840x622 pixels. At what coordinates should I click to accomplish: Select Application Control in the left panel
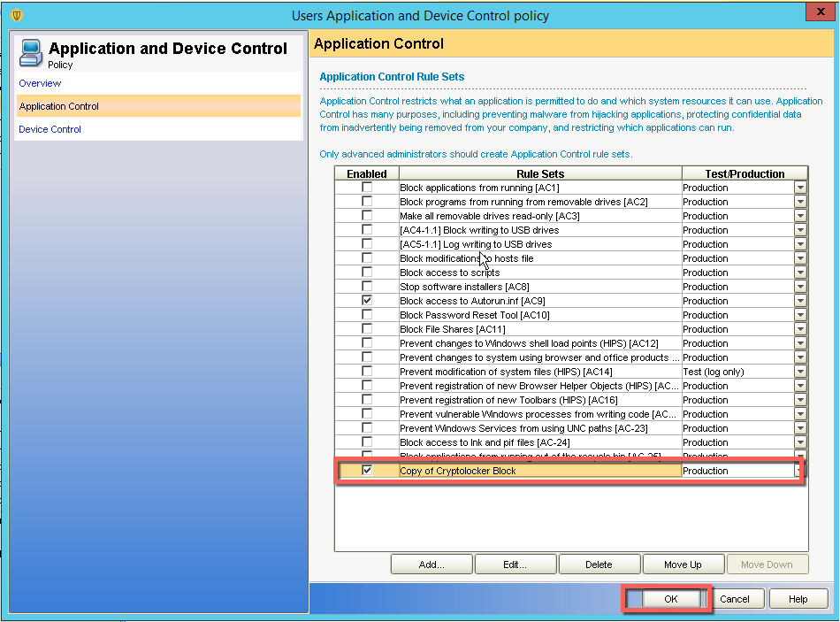pyautogui.click(x=59, y=106)
